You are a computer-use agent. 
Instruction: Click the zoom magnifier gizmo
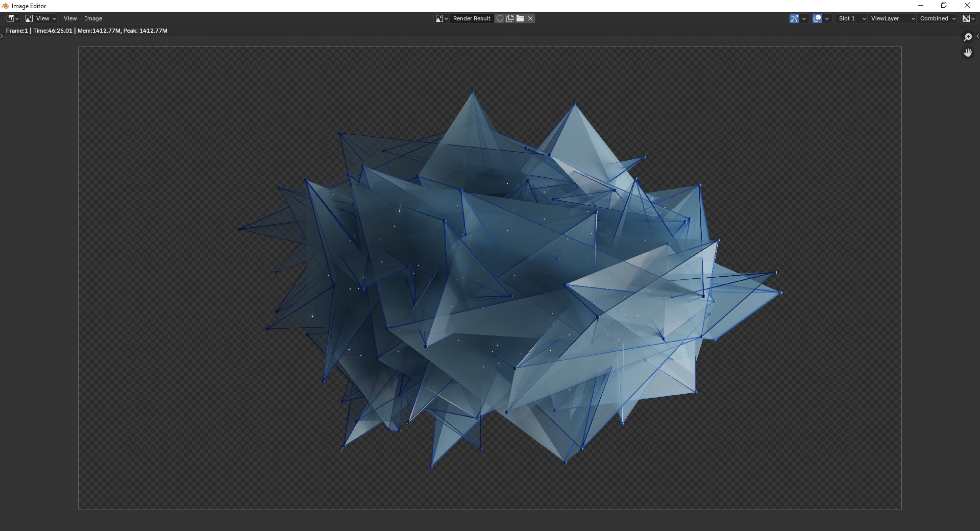click(967, 37)
